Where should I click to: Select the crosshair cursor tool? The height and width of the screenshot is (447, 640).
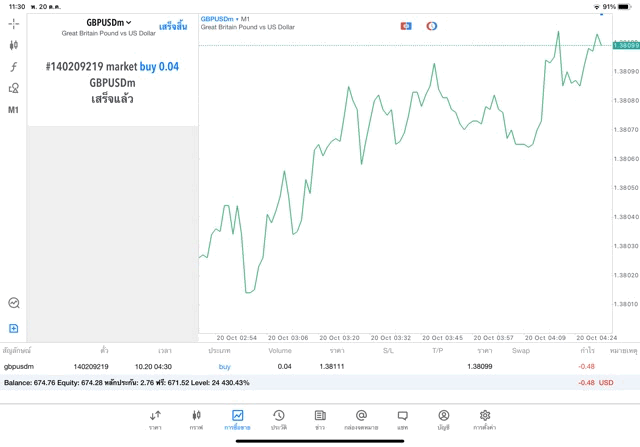14,24
